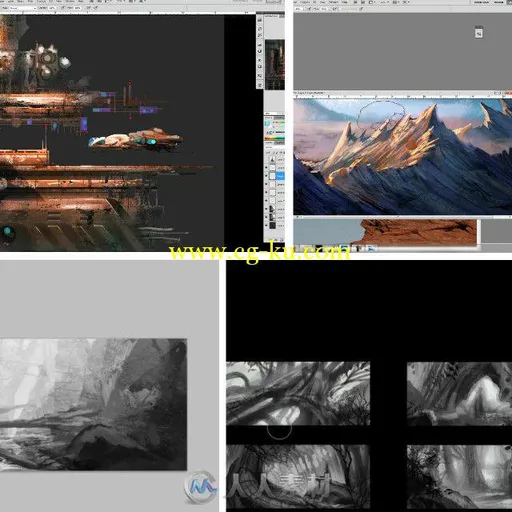Select the Color panel tab
Image resolution: width=512 pixels, height=512 pixels.
pos(269,118)
